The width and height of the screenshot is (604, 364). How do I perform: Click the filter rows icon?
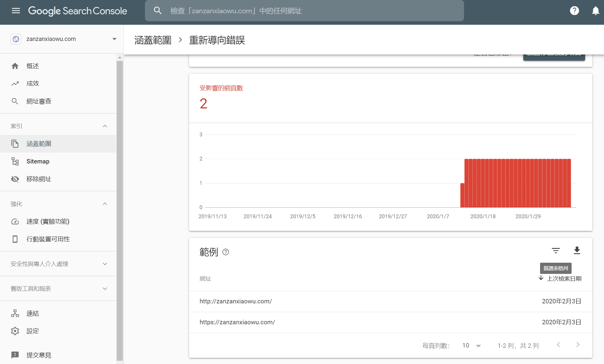(x=556, y=251)
